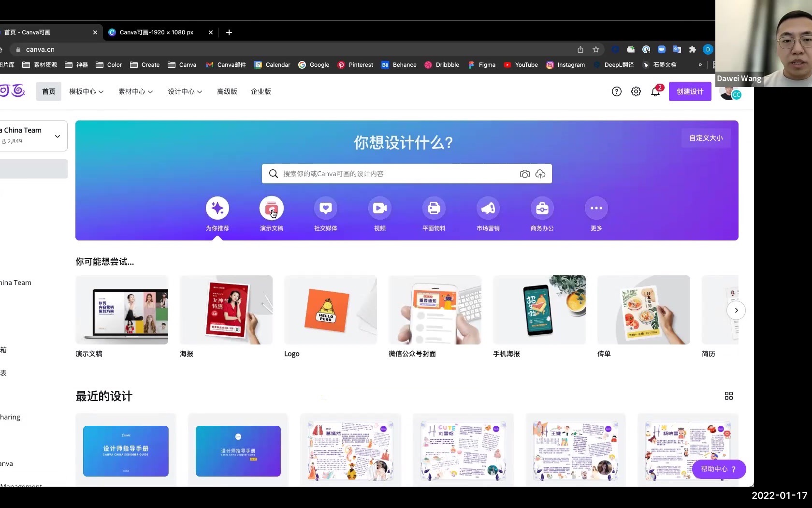Open the notifications bell icon

pyautogui.click(x=655, y=91)
